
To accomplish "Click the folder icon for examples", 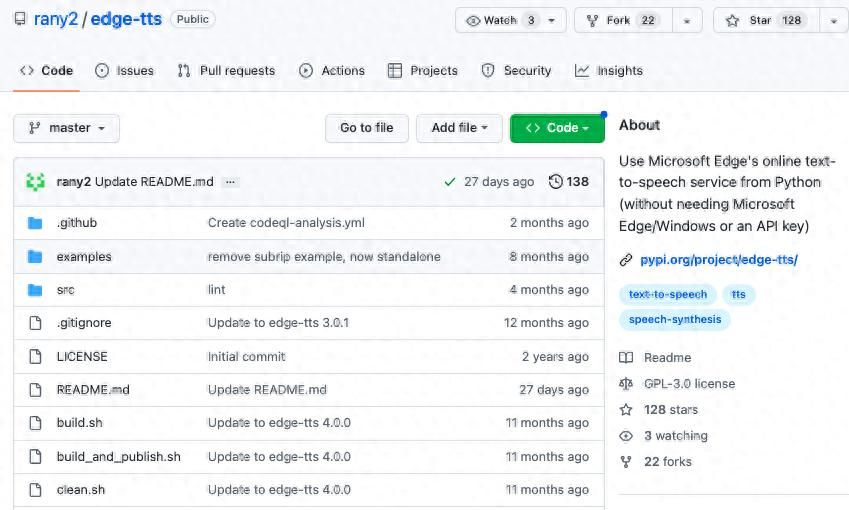I will [x=35, y=257].
